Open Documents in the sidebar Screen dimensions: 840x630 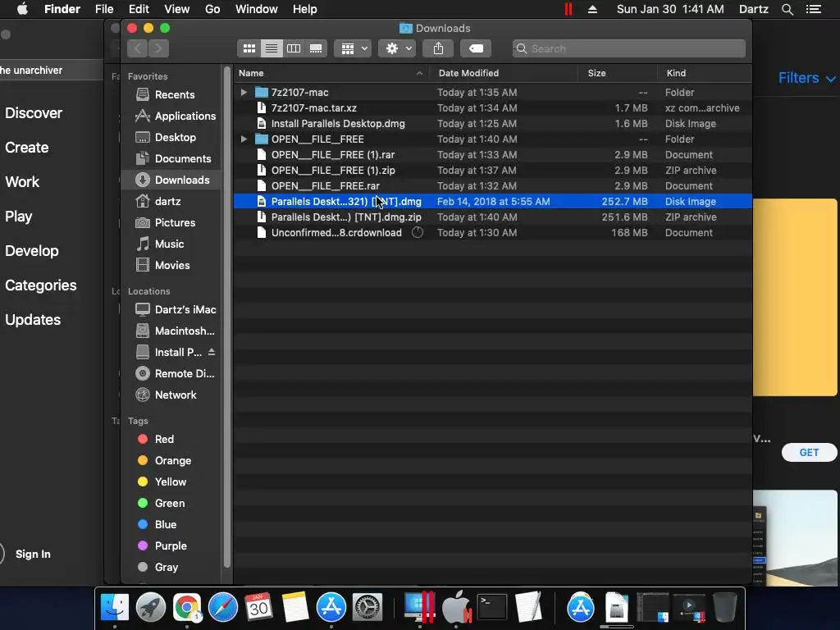(171, 159)
